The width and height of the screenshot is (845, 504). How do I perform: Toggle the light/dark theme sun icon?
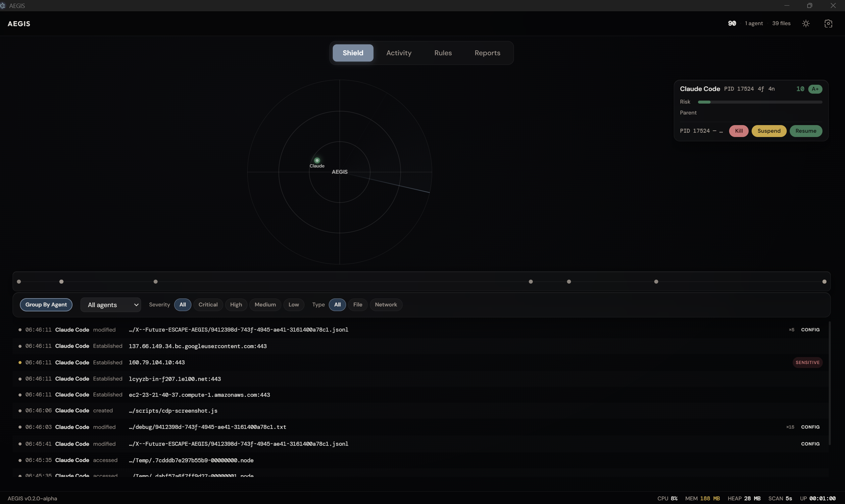pos(806,23)
